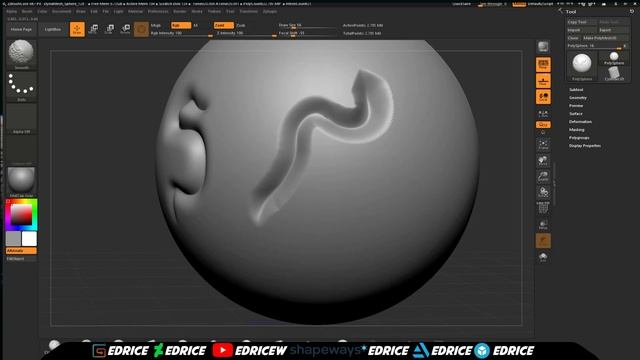Open the Document menu

61,11
